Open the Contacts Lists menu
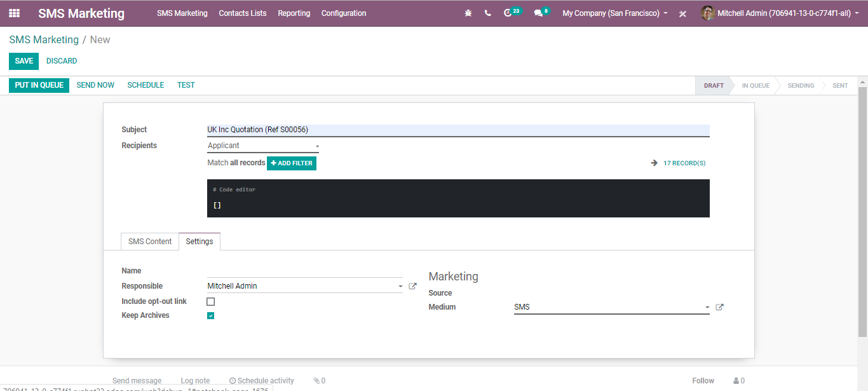Screen dimensions: 868x391 tap(243, 13)
